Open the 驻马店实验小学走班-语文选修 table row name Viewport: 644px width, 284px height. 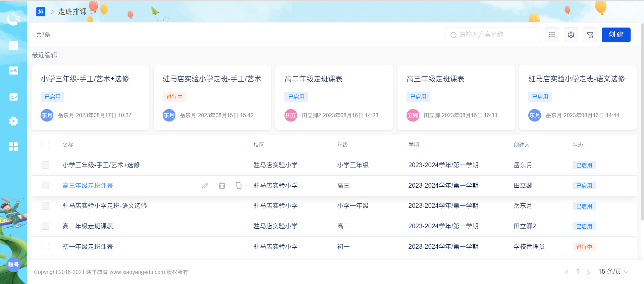(105, 205)
